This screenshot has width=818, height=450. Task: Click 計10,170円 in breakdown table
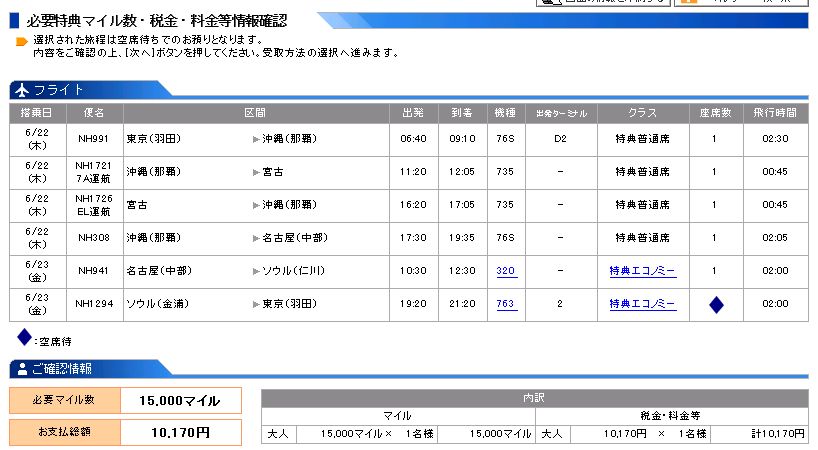click(x=778, y=434)
